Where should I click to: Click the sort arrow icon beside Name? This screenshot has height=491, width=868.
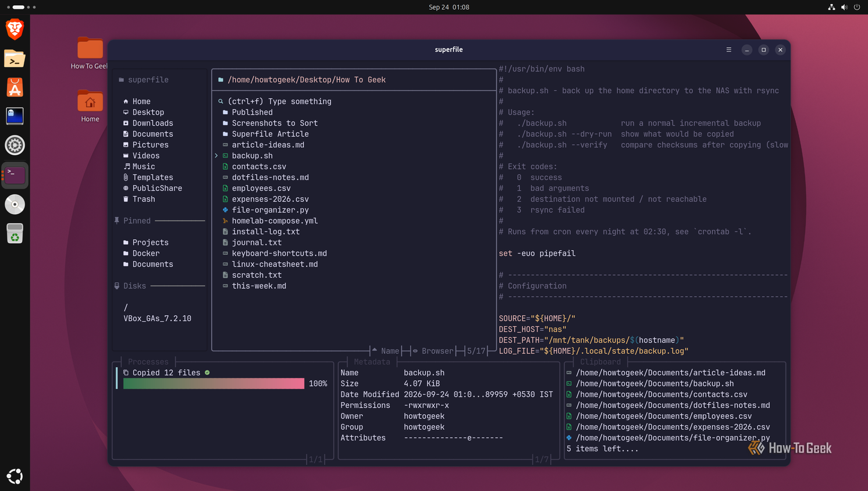(x=374, y=350)
